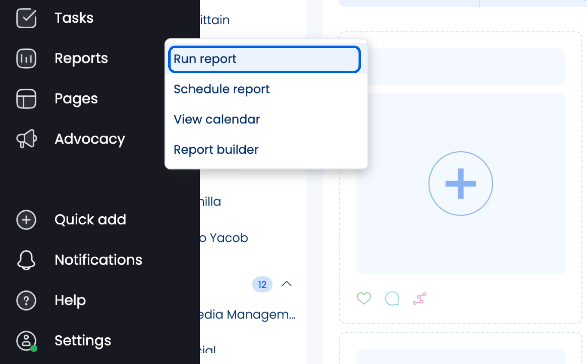This screenshot has width=588, height=364.
Task: Open Settings label in sidebar
Action: [83, 341]
